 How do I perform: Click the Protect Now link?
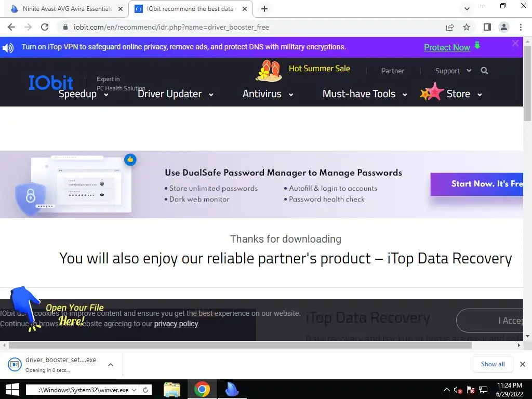pyautogui.click(x=447, y=47)
